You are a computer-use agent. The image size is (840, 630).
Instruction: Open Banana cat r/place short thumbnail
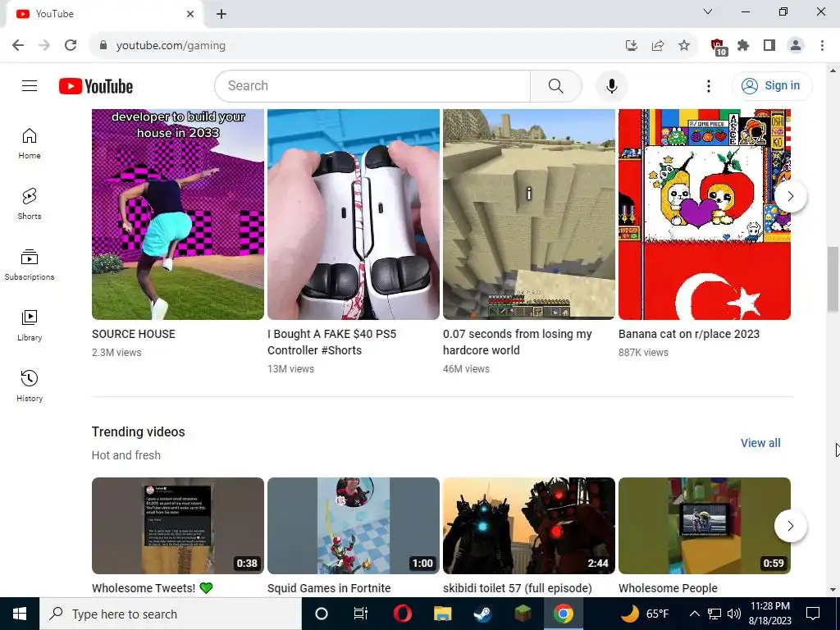[x=705, y=214]
